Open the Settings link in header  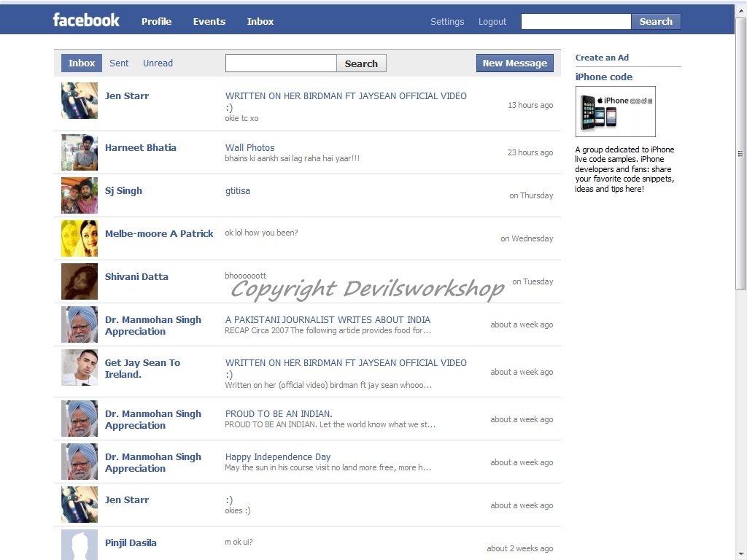pyautogui.click(x=447, y=21)
